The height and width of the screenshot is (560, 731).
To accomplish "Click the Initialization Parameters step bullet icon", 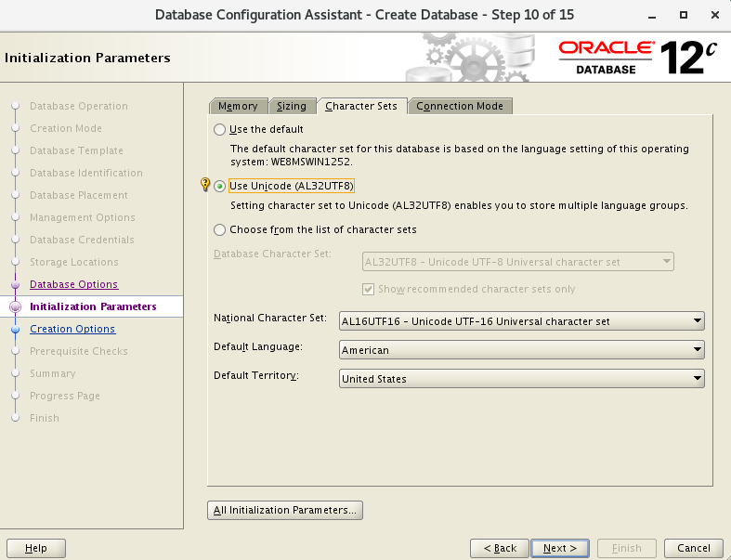I will pos(15,306).
